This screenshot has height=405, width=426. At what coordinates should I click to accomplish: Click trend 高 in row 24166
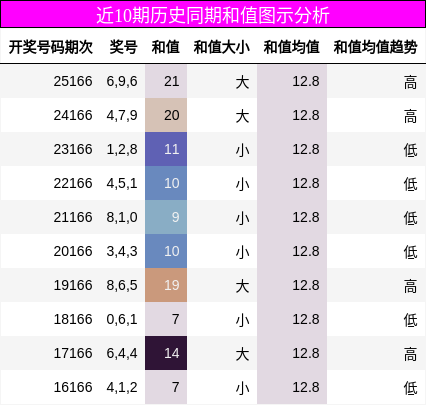[410, 116]
